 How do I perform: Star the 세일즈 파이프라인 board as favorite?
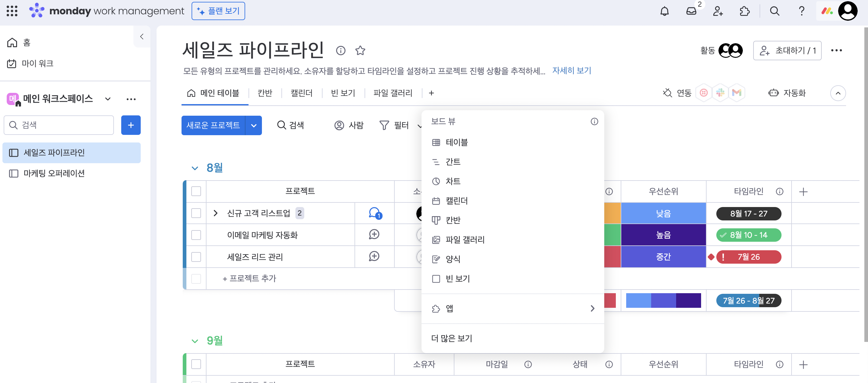pyautogui.click(x=360, y=51)
